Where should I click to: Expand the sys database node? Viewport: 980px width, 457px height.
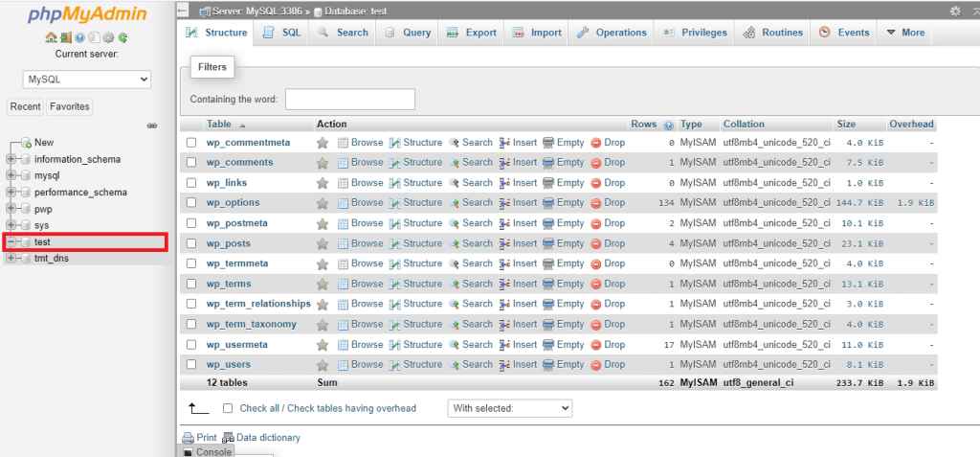pos(11,225)
